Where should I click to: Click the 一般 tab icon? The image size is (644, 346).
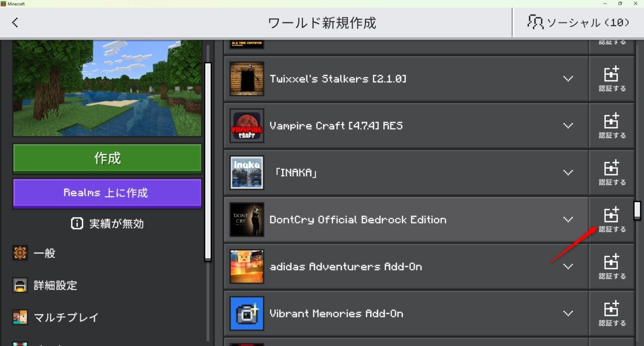[x=20, y=253]
